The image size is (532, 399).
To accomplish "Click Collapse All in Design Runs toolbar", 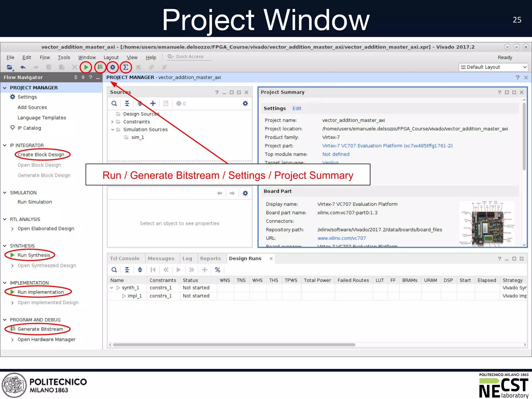I will pyautogui.click(x=127, y=270).
